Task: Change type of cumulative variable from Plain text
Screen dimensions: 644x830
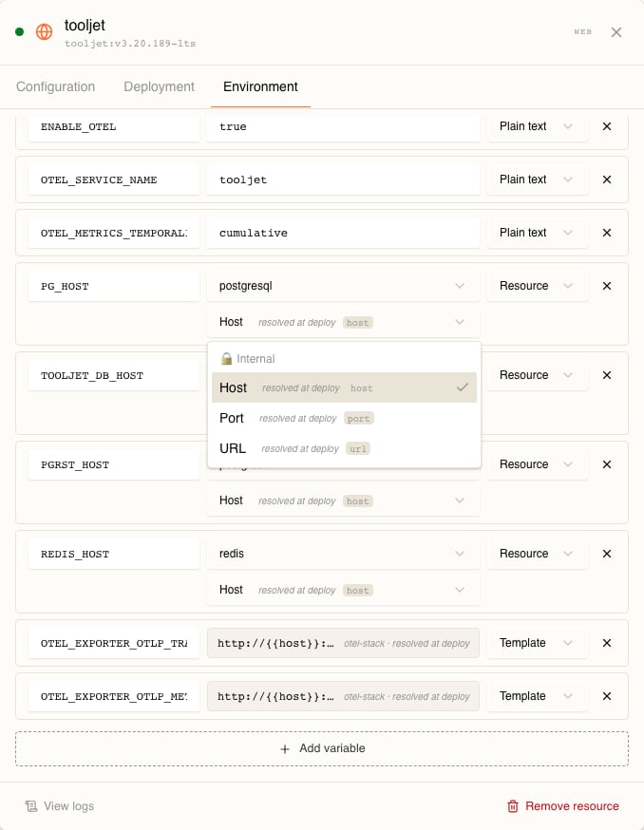Action: (x=537, y=233)
